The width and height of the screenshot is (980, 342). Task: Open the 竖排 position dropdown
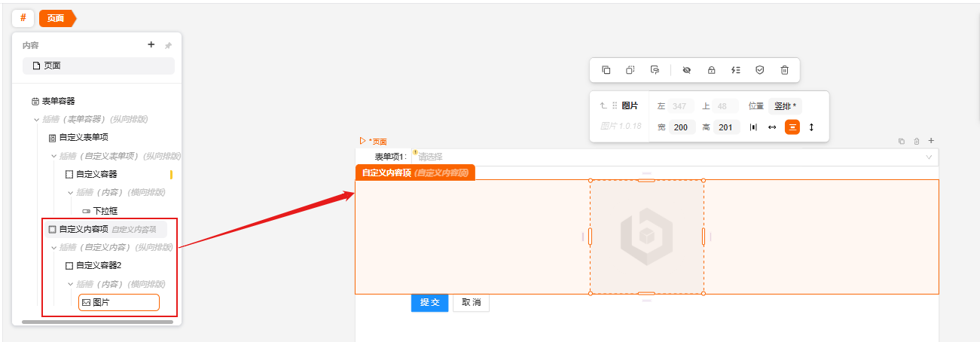click(785, 106)
